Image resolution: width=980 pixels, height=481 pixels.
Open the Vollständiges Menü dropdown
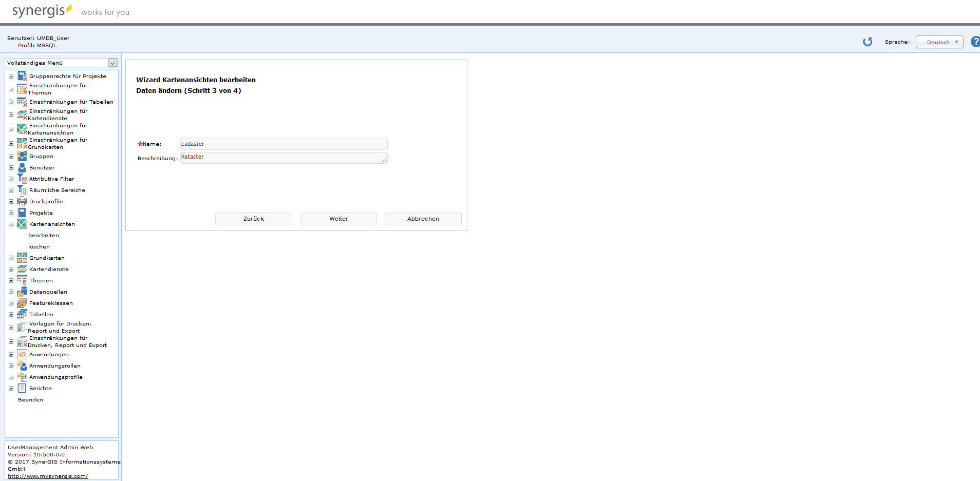61,63
